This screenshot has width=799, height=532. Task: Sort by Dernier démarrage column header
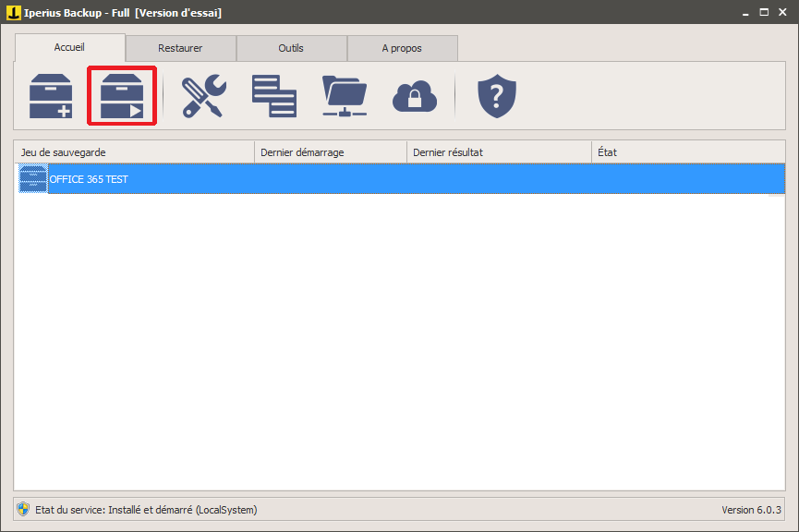pyautogui.click(x=331, y=151)
